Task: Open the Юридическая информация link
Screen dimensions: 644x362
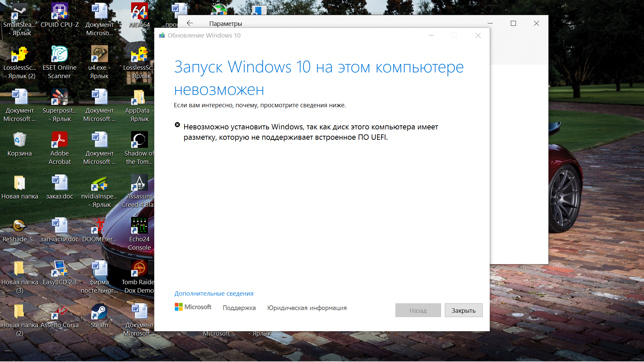Action: click(307, 308)
